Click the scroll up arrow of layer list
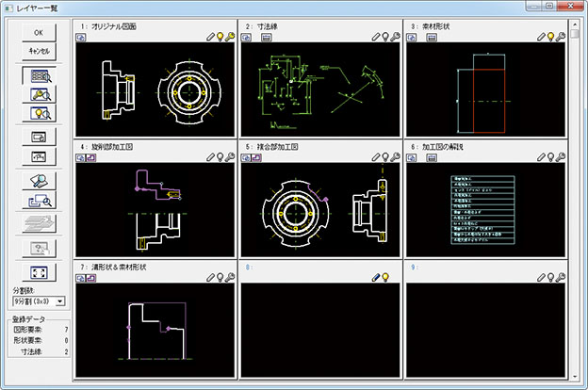Viewport: 588px width, 390px height. tap(574, 24)
